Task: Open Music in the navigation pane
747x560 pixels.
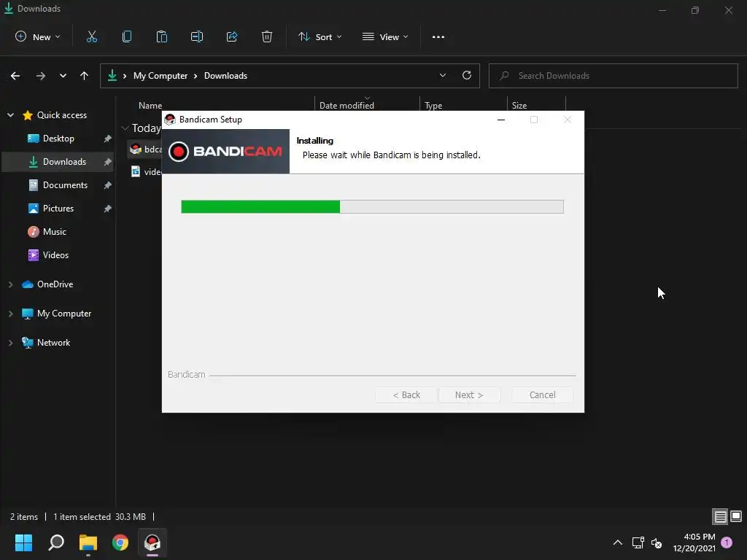Action: point(54,232)
